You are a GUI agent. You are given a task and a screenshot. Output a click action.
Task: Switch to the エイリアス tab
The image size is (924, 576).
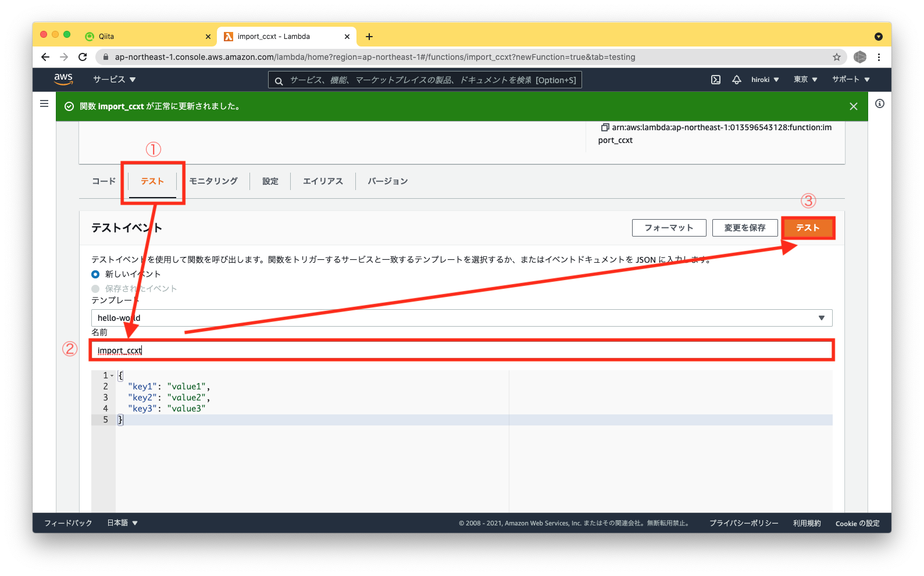tap(323, 181)
